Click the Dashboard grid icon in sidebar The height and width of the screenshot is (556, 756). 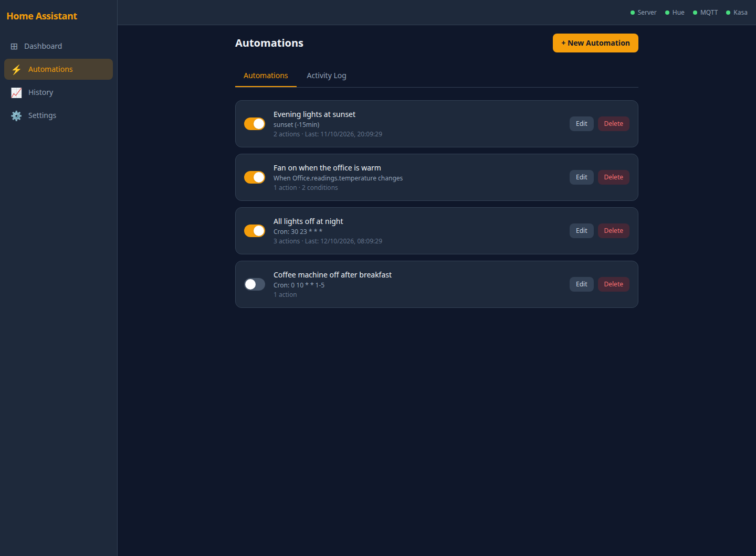(x=14, y=46)
